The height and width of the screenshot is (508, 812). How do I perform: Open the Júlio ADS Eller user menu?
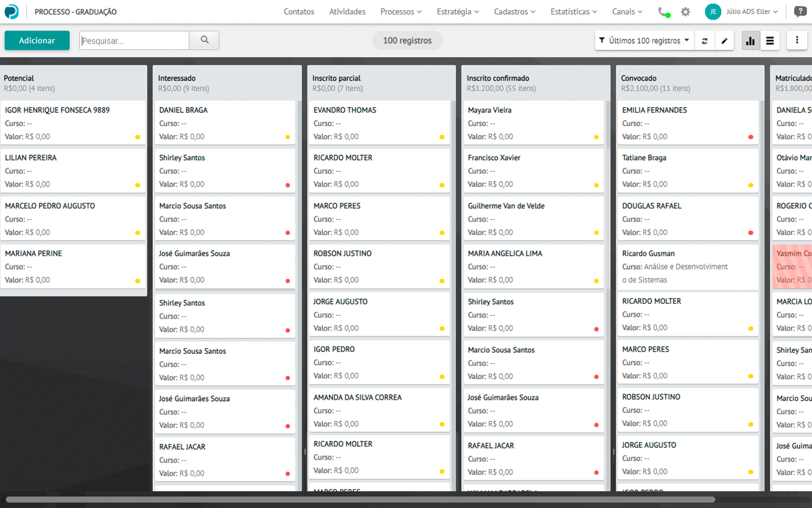pyautogui.click(x=742, y=12)
